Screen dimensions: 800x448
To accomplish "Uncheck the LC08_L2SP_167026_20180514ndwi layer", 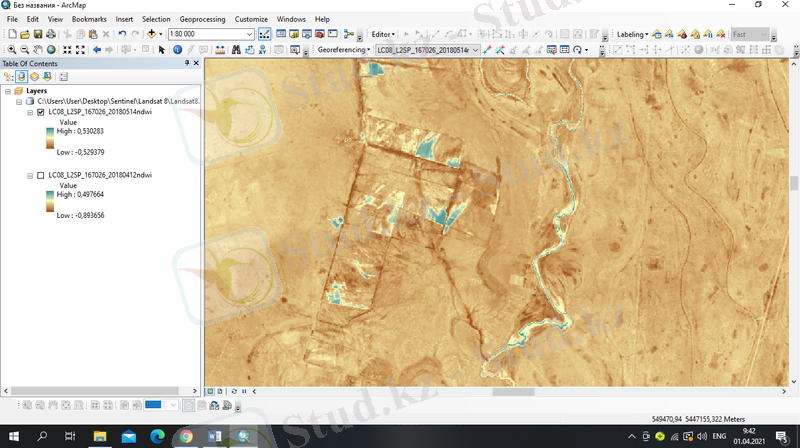I will [x=40, y=112].
